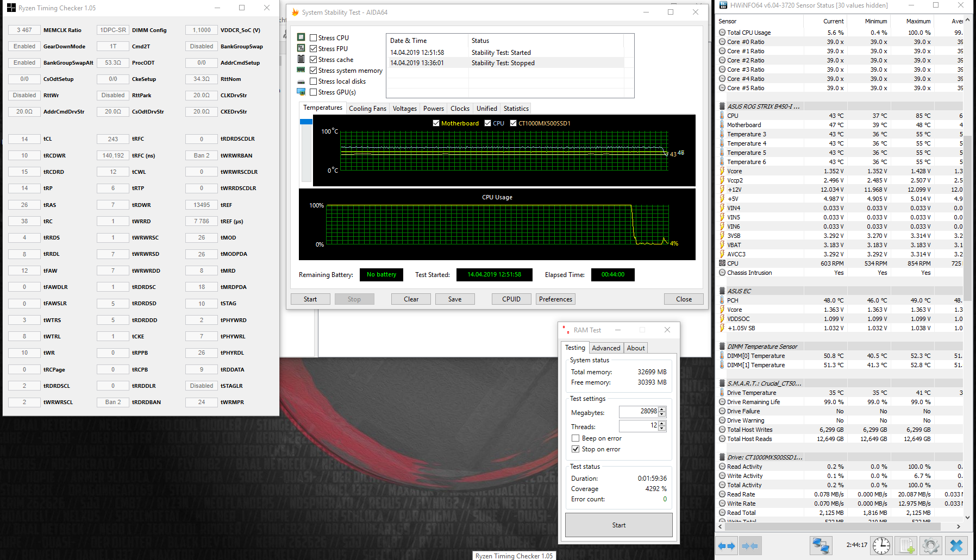
Task: Enable the Stress local disks checkbox
Action: tap(314, 81)
